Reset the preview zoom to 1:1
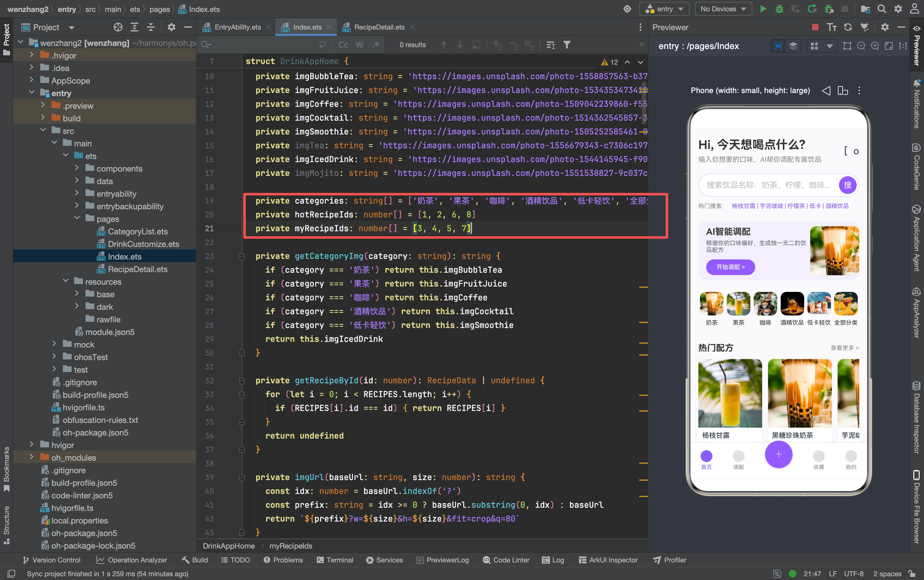The image size is (924, 580). click(903, 46)
